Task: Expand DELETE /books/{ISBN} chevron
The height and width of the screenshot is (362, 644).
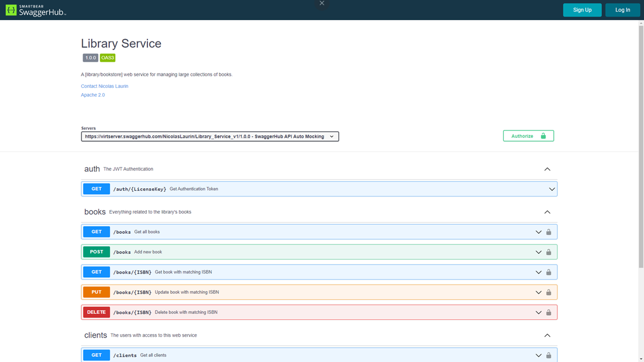Action: point(538,312)
